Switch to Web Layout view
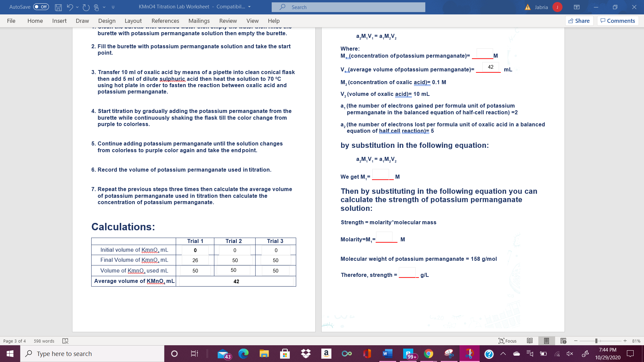 [x=563, y=341]
